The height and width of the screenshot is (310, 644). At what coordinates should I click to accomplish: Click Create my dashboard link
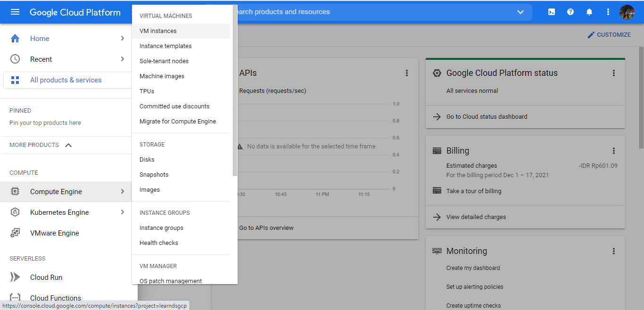[x=473, y=268]
